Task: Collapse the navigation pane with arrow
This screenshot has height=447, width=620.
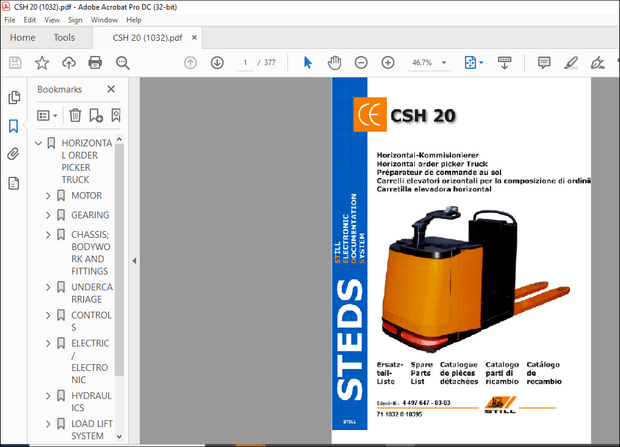Action: [x=134, y=261]
